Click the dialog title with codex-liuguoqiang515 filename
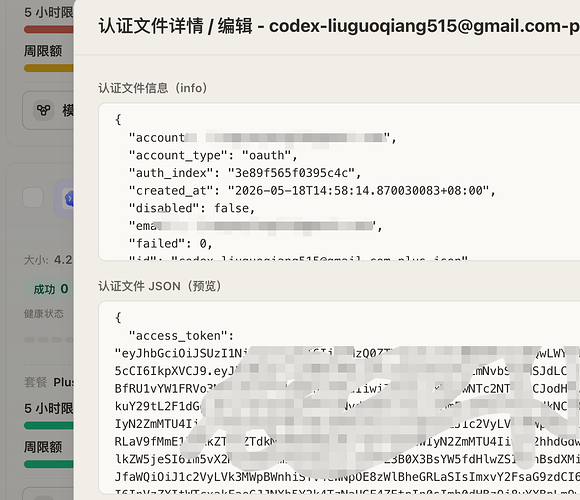The width and height of the screenshot is (580, 500). coord(339,26)
